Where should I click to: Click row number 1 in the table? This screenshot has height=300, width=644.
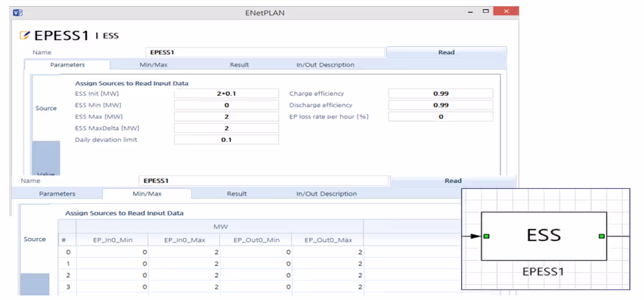[68, 264]
